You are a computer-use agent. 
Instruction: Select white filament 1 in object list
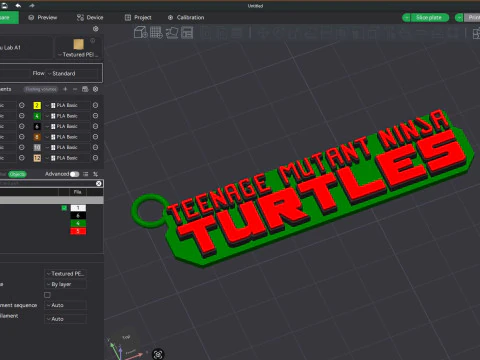click(x=78, y=208)
